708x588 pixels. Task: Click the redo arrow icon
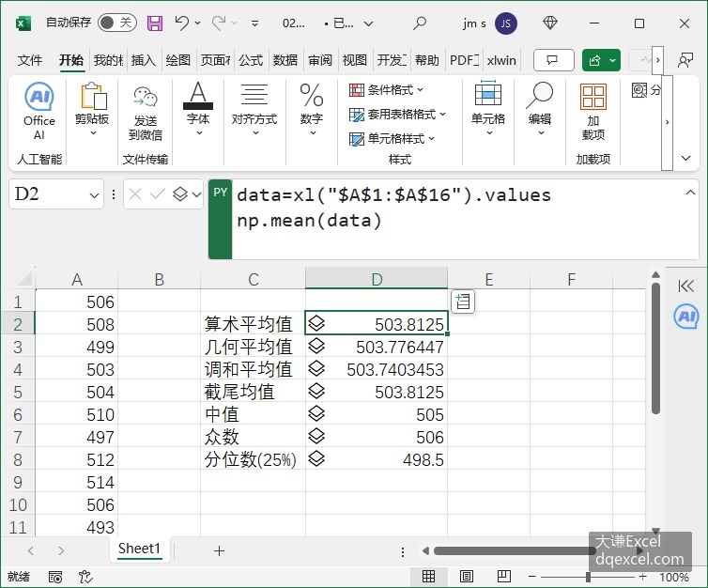(219, 23)
